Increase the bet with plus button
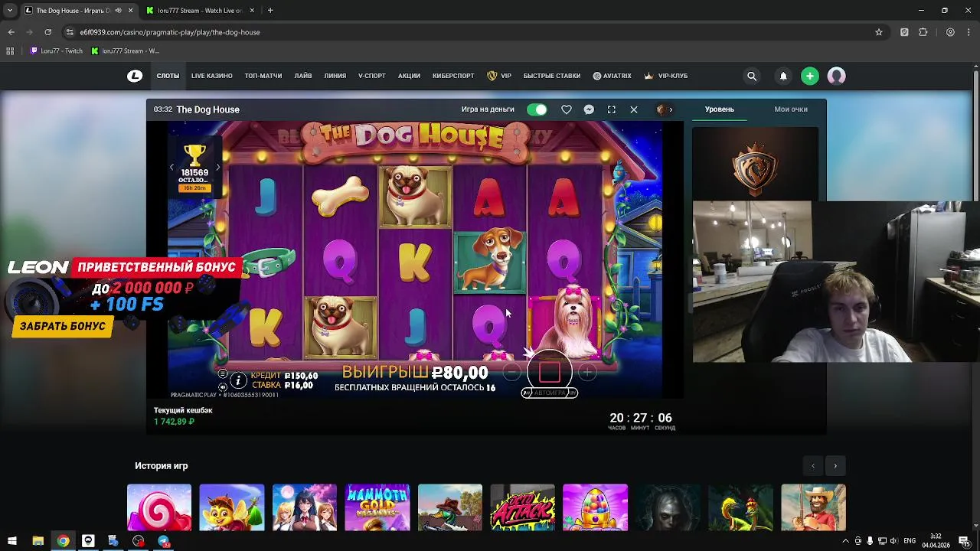The height and width of the screenshot is (551, 980). point(587,373)
